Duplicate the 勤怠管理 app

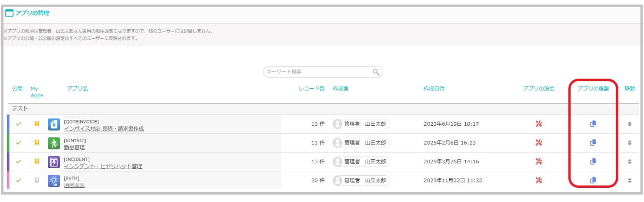(593, 143)
